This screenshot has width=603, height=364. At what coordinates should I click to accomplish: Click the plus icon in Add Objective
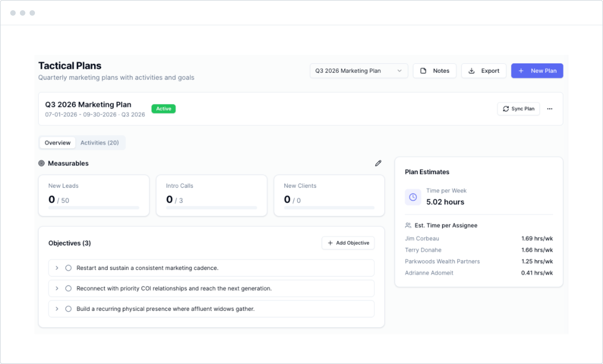tap(330, 243)
